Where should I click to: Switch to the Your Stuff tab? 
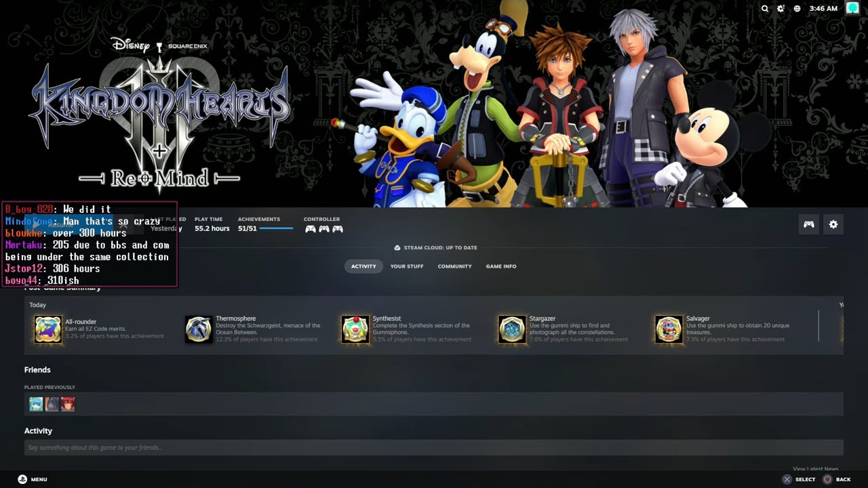[407, 266]
